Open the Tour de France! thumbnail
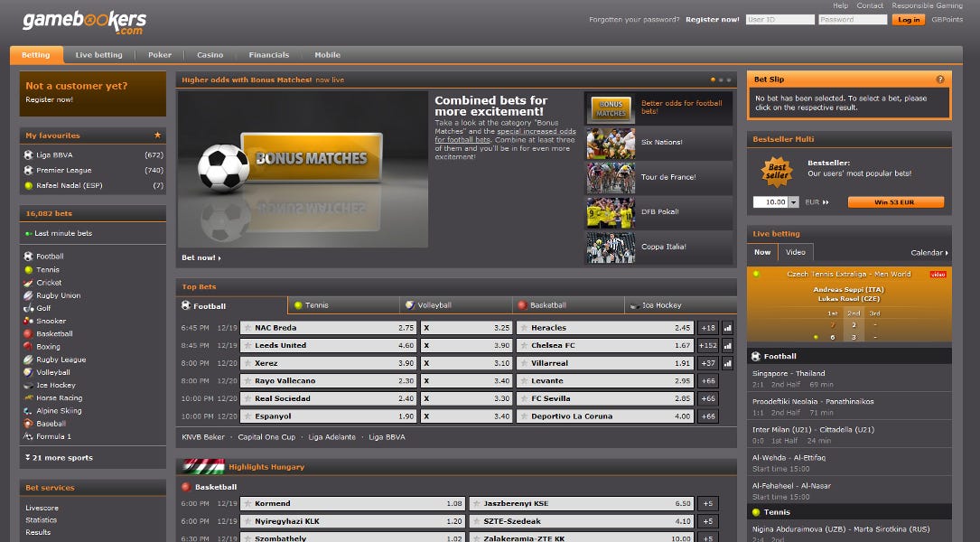 [611, 178]
